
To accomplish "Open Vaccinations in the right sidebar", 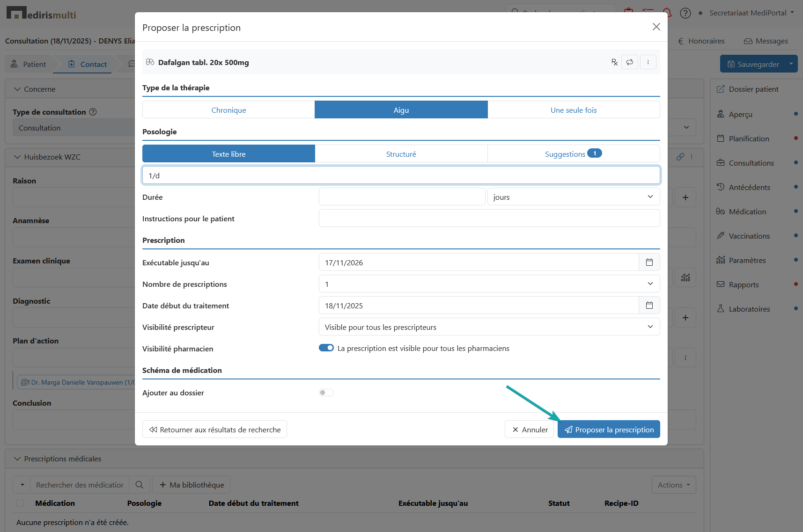I will (x=749, y=236).
